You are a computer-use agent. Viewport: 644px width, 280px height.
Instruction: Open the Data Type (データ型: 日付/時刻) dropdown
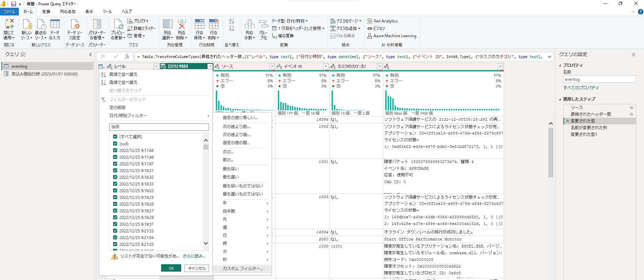[x=290, y=21]
